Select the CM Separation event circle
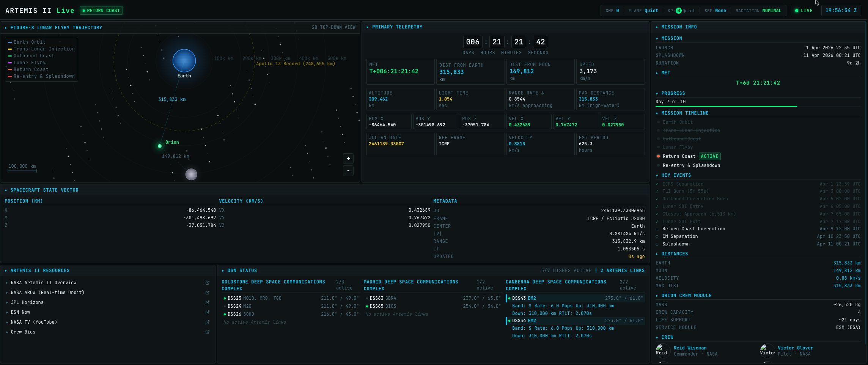 657,237
